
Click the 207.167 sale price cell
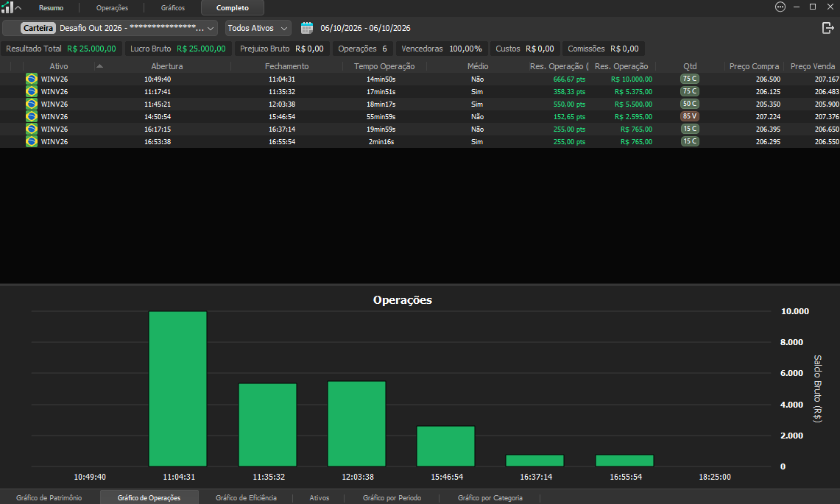point(827,79)
